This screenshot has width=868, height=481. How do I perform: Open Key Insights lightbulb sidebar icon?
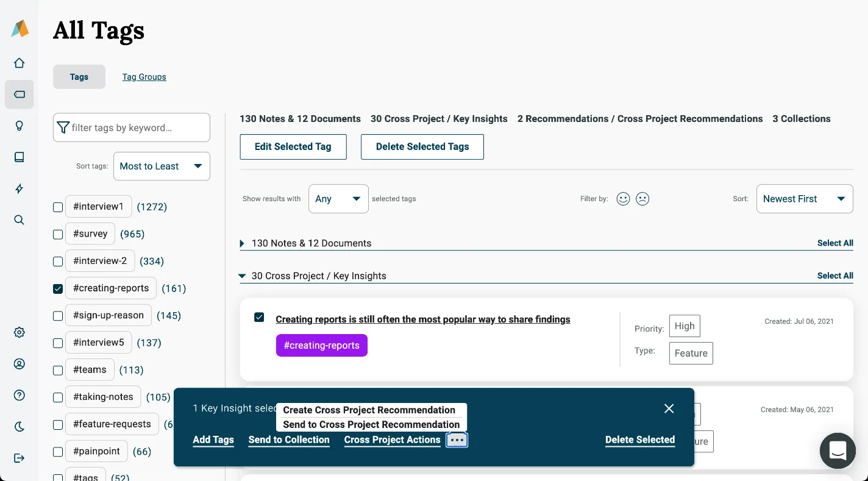click(20, 126)
